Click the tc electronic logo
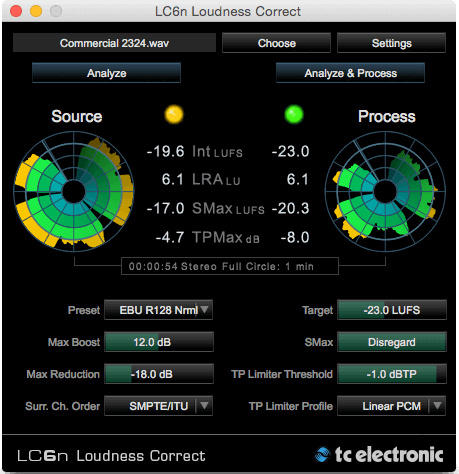Image resolution: width=459 pixels, height=474 pixels. click(x=379, y=455)
